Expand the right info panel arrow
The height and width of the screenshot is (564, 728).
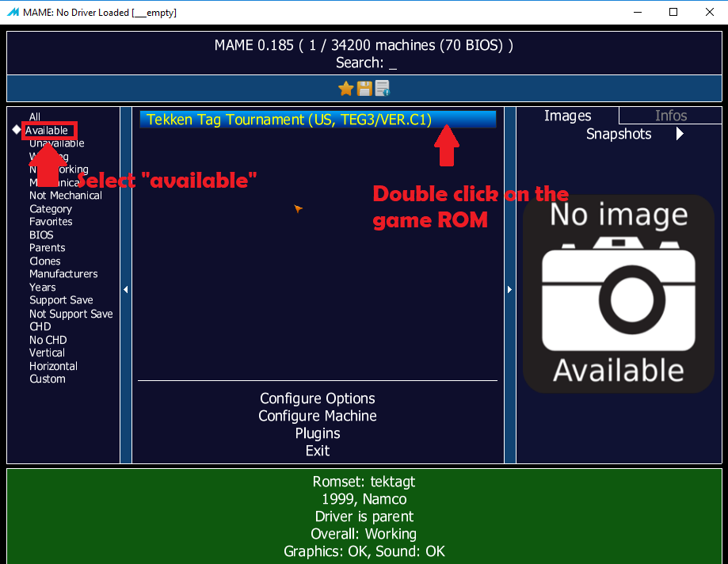tap(509, 289)
